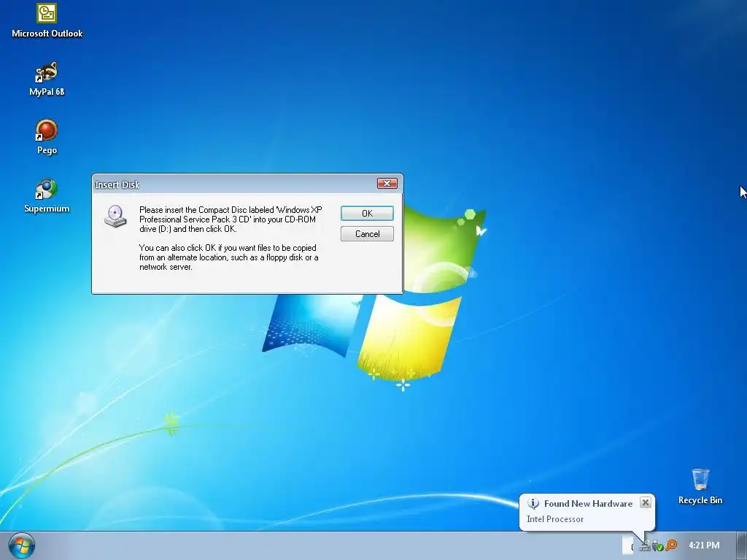Click the Safely Remove Hardware tray icon
The image size is (747, 560).
pos(658,545)
